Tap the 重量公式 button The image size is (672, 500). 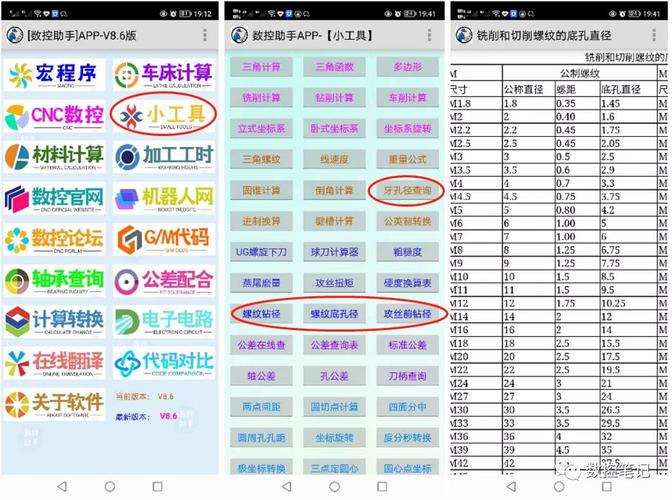pos(408,159)
